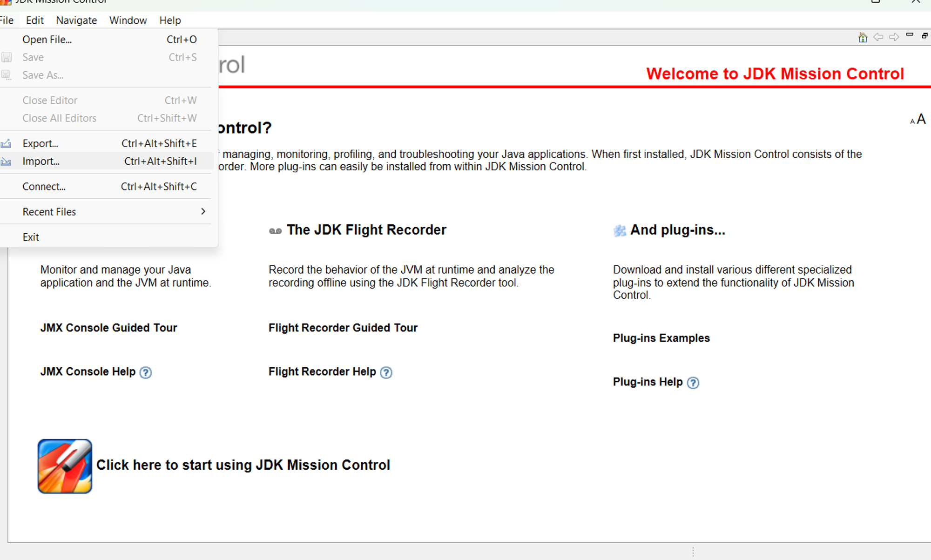Click the plug-ins puzzle icon

click(620, 230)
